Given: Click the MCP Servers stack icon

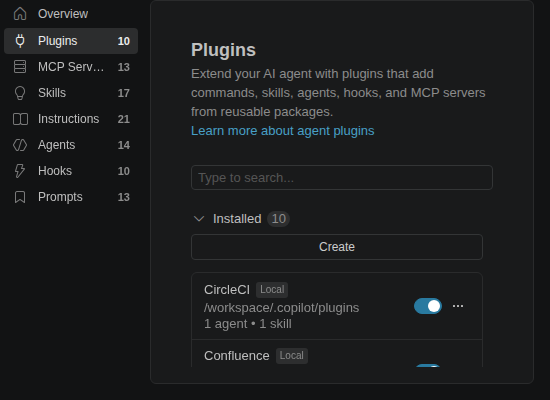Looking at the screenshot, I should click(x=20, y=67).
